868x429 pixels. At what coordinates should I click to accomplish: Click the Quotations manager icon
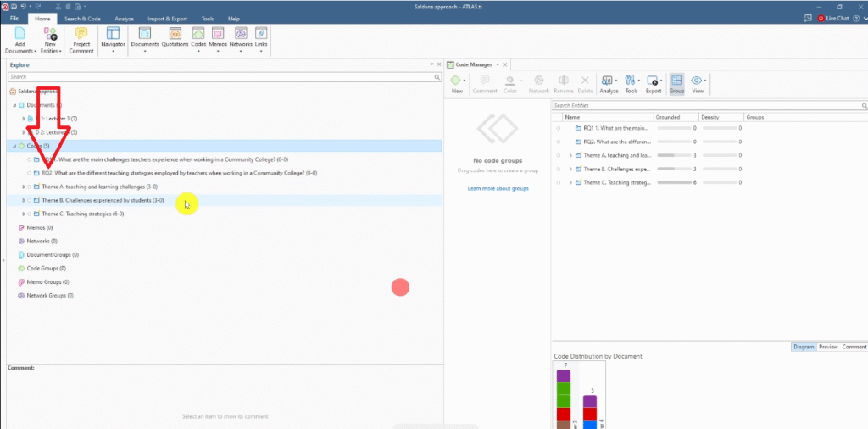[x=175, y=34]
